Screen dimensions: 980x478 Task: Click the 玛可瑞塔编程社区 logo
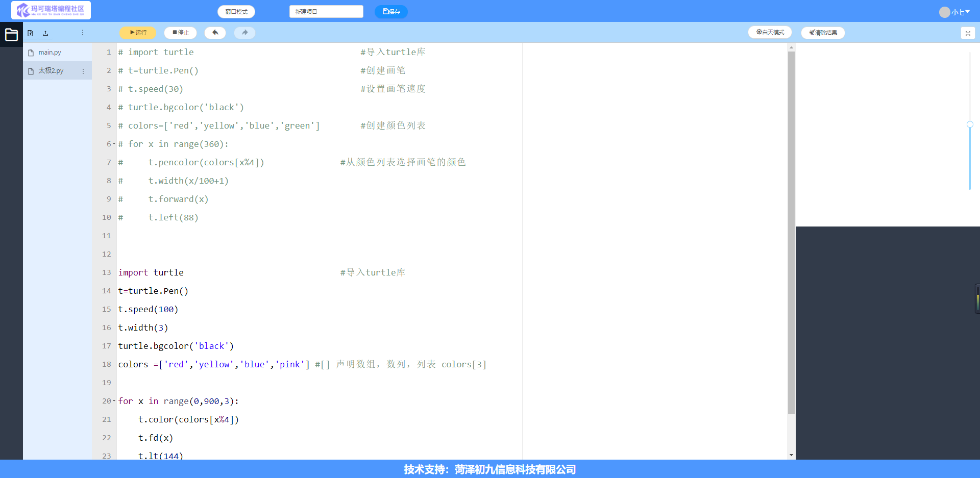pos(51,10)
